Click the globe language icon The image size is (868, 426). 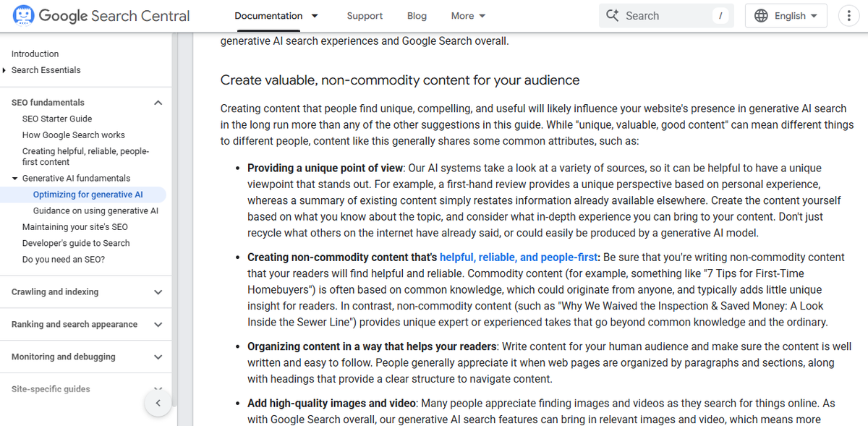(x=761, y=15)
